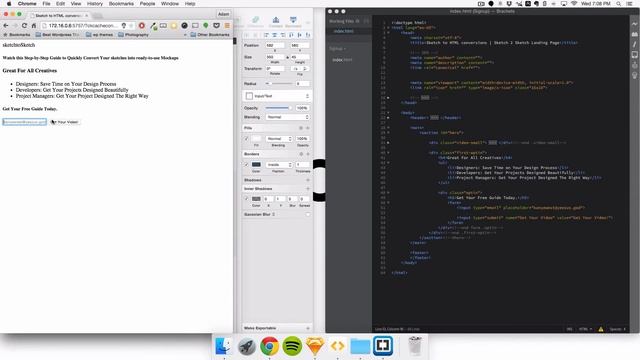Align layer to horizontal center in Sketch inspector

click(x=274, y=35)
